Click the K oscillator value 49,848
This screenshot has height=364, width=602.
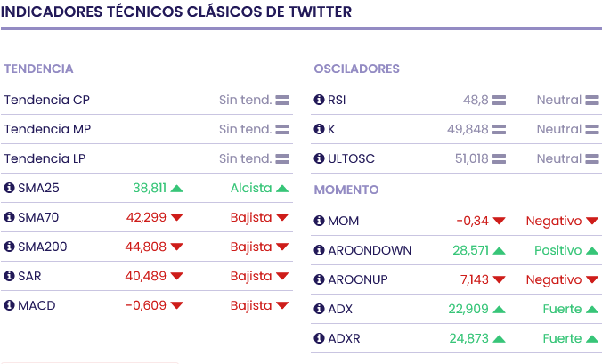[468, 129]
